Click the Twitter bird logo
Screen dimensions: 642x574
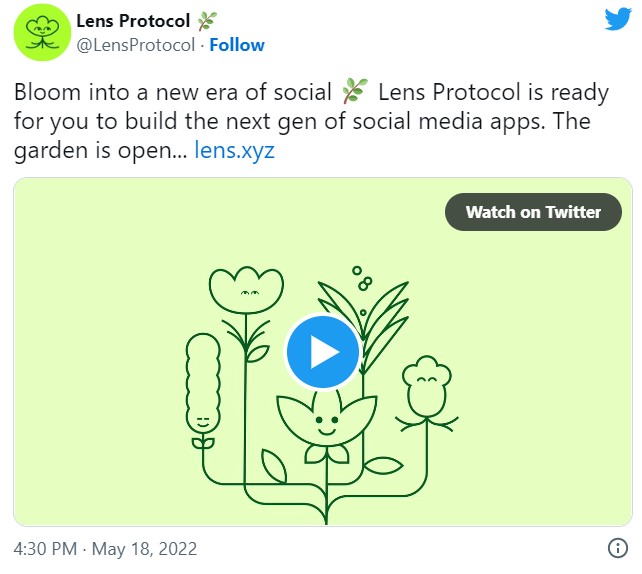(616, 20)
